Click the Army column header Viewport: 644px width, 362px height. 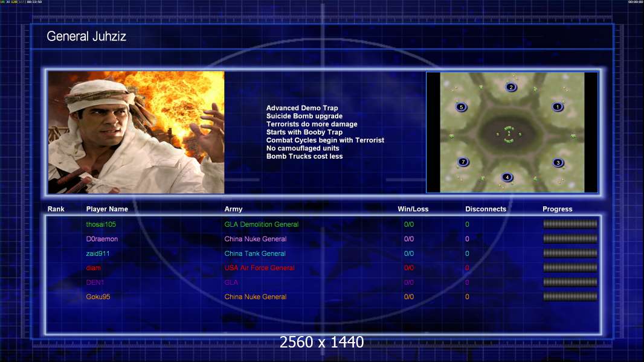pyautogui.click(x=233, y=209)
